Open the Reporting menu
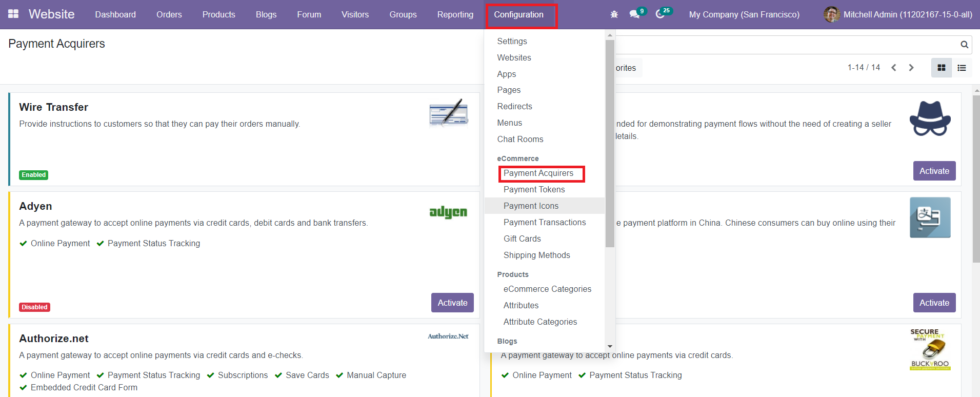The width and height of the screenshot is (980, 397). 455,14
